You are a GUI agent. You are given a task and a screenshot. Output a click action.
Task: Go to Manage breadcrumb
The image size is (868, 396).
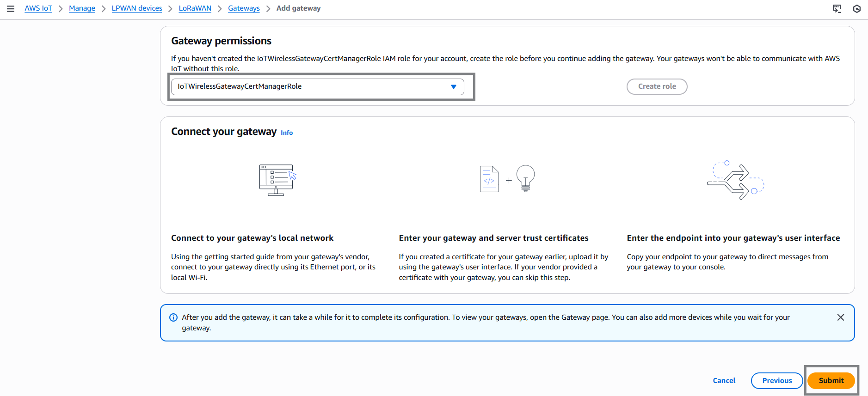(82, 8)
